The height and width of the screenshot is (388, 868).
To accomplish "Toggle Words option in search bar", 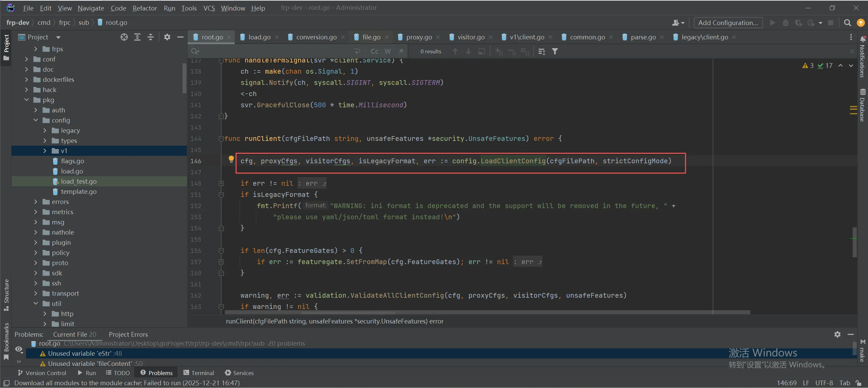I will point(388,51).
